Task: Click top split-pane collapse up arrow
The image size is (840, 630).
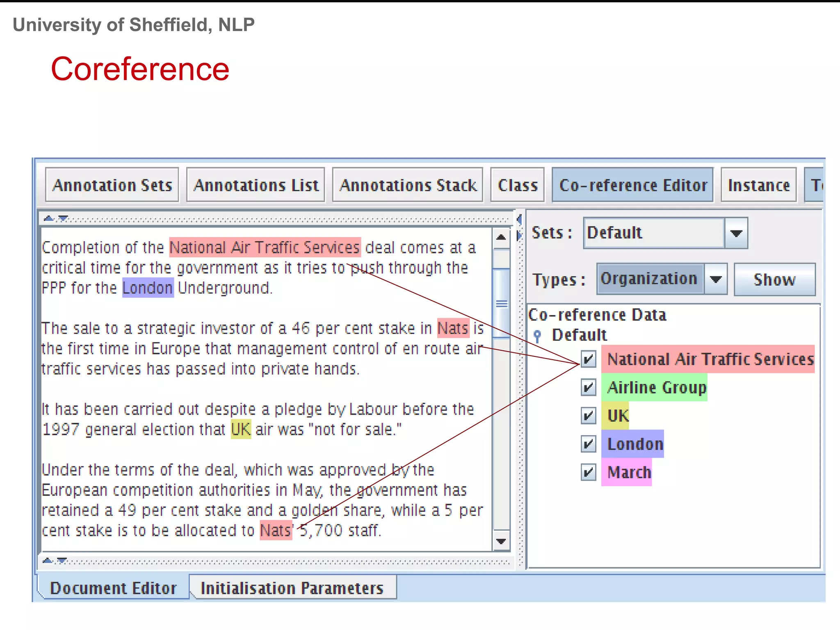Action: pyautogui.click(x=49, y=218)
